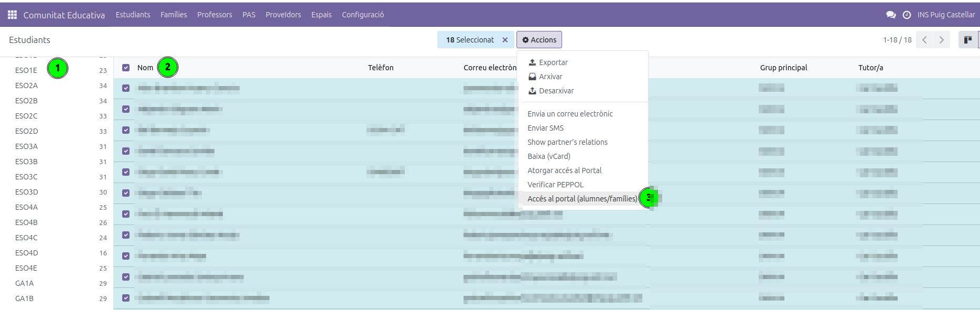Filter by group ESO4B

[26, 222]
